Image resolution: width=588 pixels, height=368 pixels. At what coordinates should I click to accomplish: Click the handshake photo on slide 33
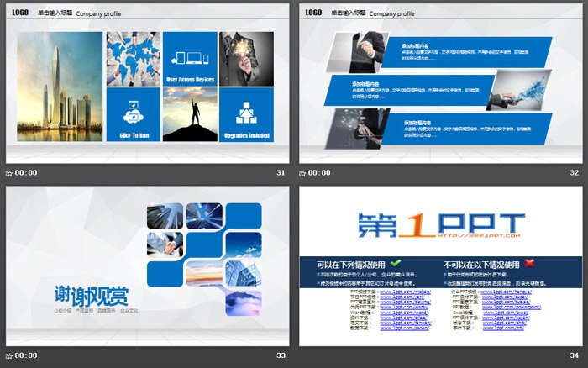tap(165, 244)
